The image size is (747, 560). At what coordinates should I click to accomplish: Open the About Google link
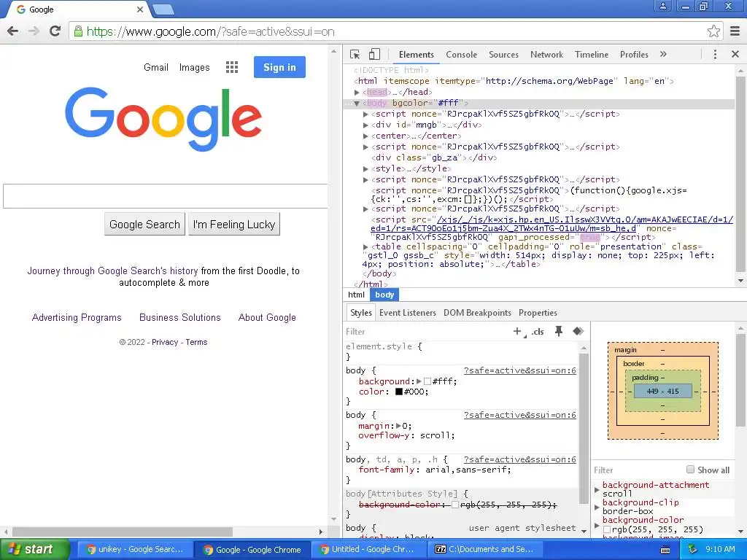267,318
